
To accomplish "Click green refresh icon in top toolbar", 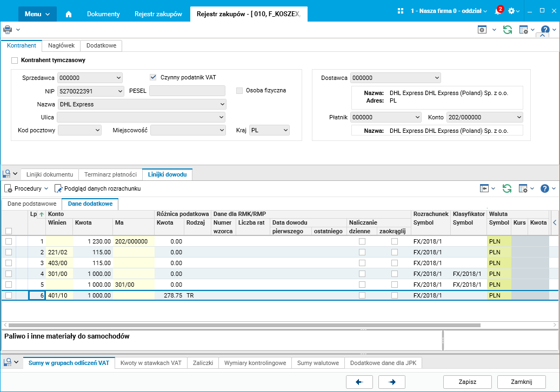I will 507,30.
